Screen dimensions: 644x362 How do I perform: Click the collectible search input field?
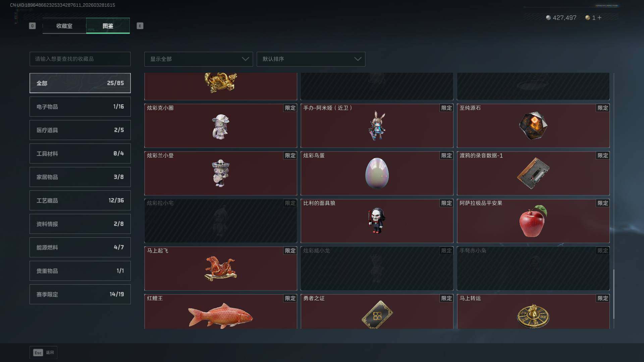click(x=80, y=59)
